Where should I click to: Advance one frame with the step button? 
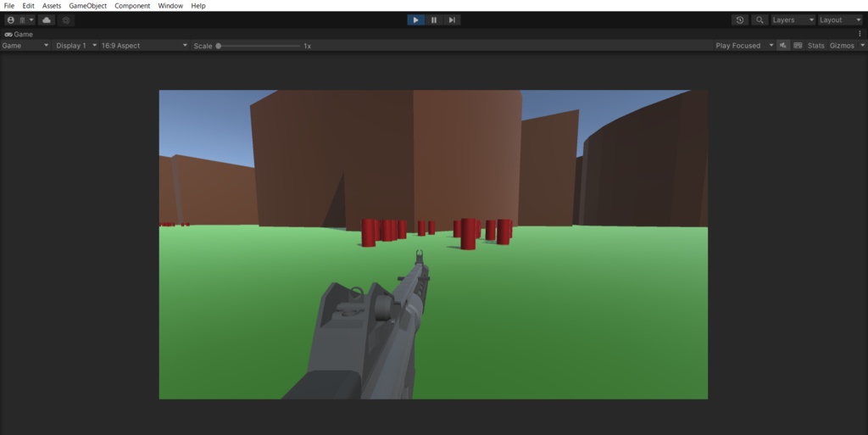452,20
